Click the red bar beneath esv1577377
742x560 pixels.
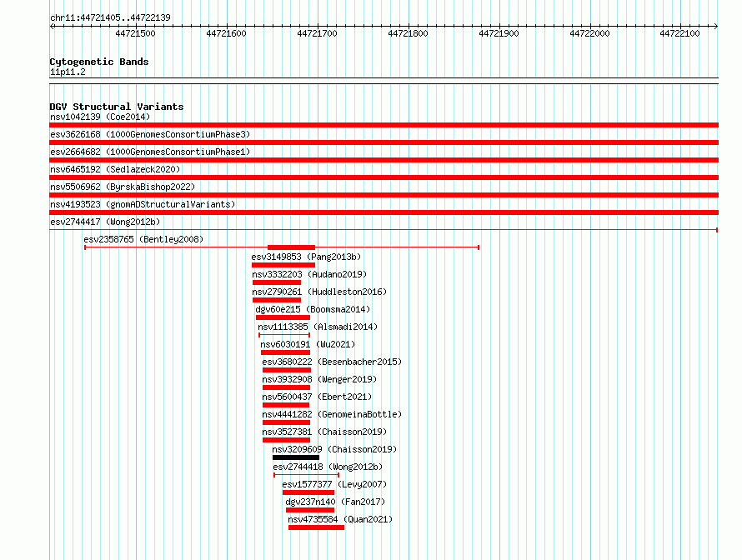(308, 492)
